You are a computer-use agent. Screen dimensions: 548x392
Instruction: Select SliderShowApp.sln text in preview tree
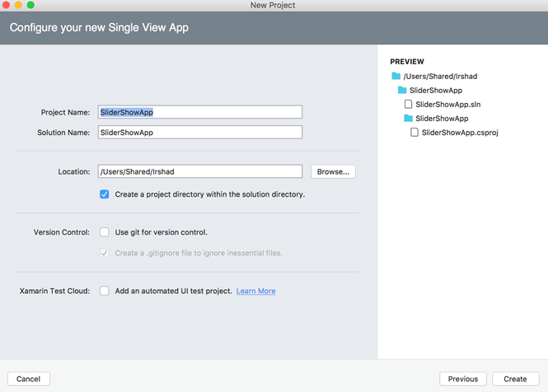(x=447, y=105)
